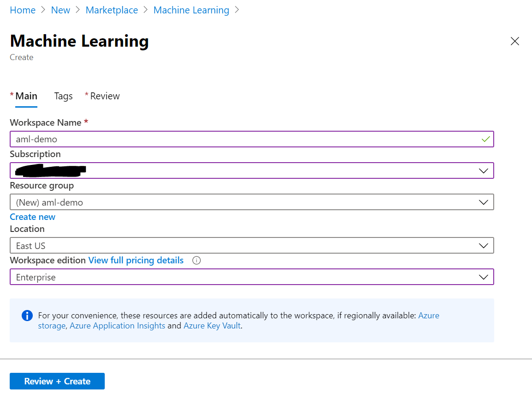Click the blue info icon in the notice
532x395 pixels.
click(27, 316)
